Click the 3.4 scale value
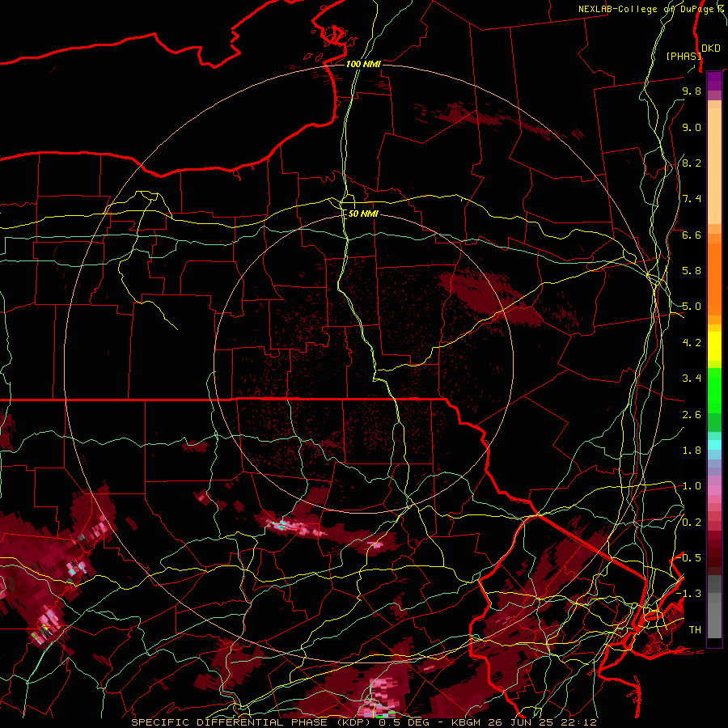Screen dimensions: 728x728 (x=692, y=379)
